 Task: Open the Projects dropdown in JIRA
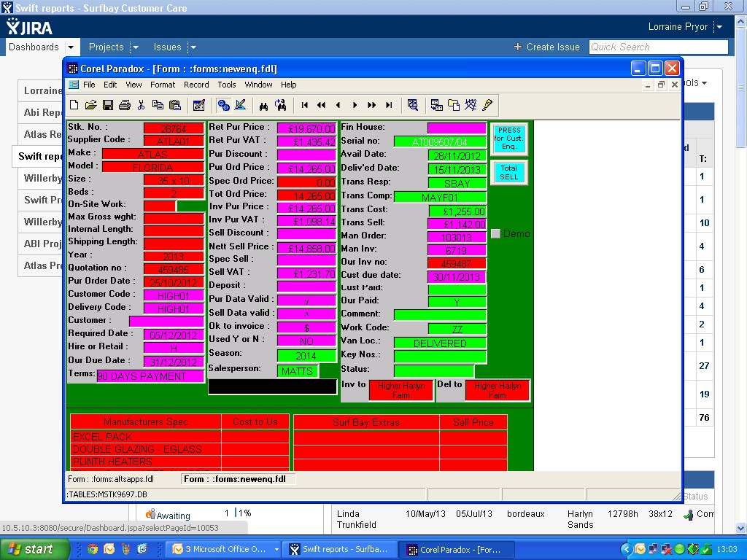[135, 47]
